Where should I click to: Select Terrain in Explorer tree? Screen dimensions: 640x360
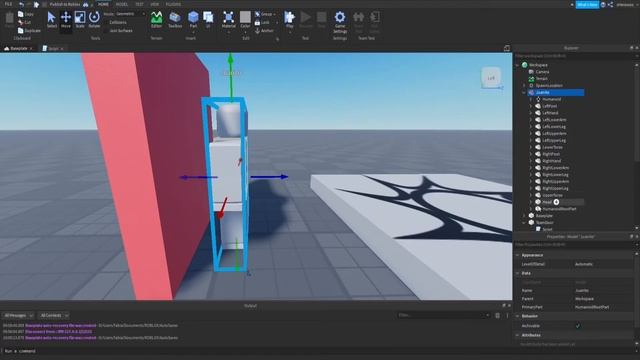click(x=542, y=79)
